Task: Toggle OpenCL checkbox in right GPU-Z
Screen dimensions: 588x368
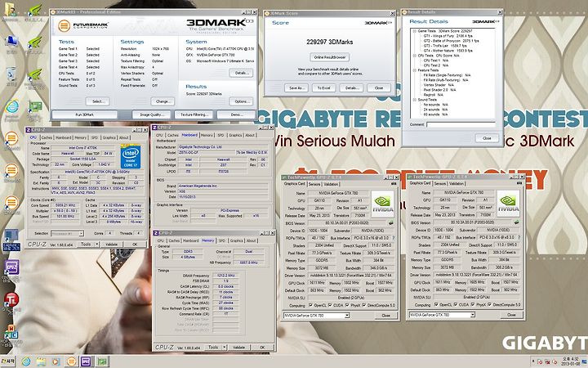Action: point(436,304)
